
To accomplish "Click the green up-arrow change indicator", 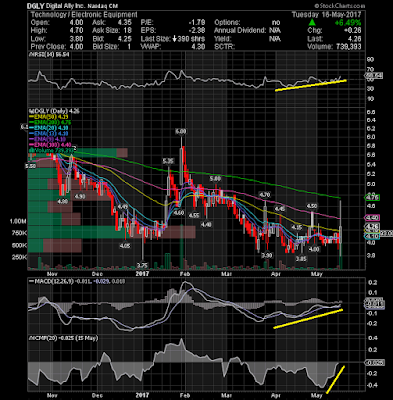I will [x=312, y=22].
